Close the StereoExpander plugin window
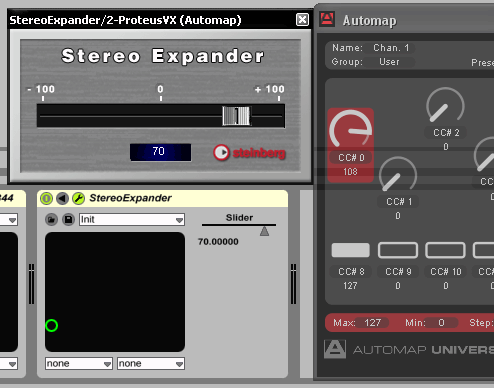This screenshot has width=494, height=388. click(302, 20)
